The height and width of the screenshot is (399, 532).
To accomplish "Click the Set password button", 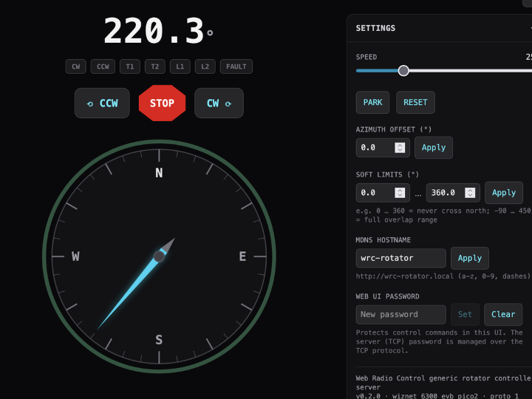I will 465,315.
